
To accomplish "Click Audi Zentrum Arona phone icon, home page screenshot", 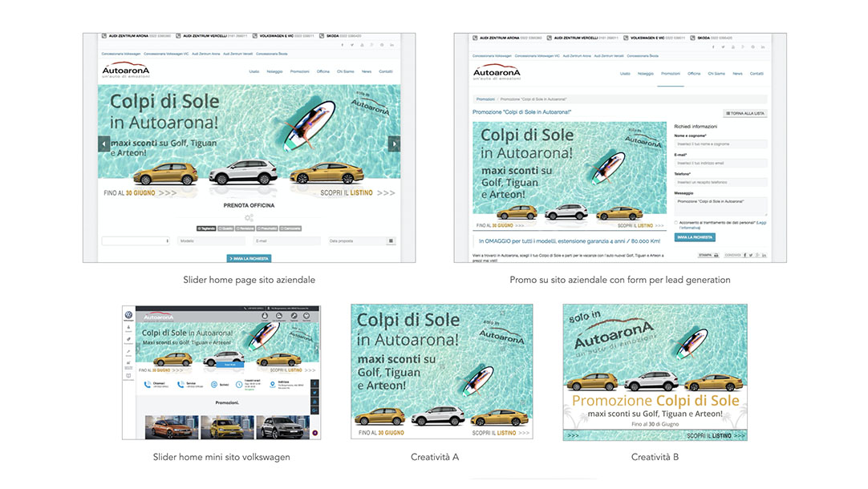I will pyautogui.click(x=104, y=36).
